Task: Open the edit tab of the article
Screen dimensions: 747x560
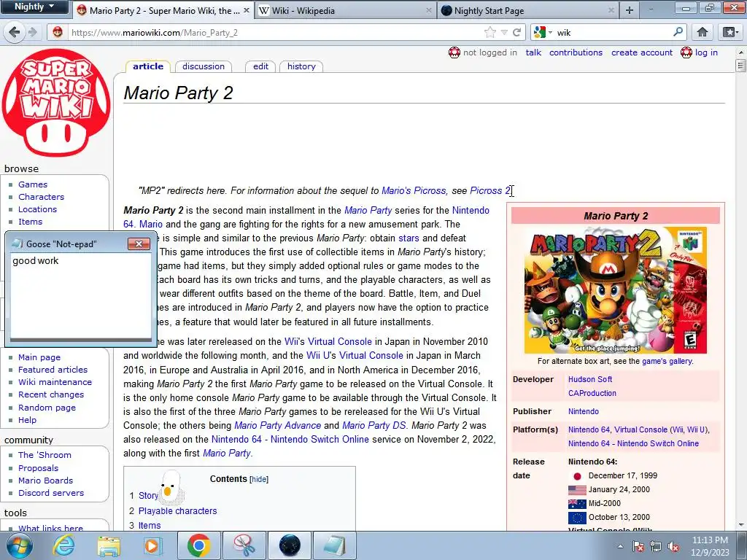Action: 260,66
